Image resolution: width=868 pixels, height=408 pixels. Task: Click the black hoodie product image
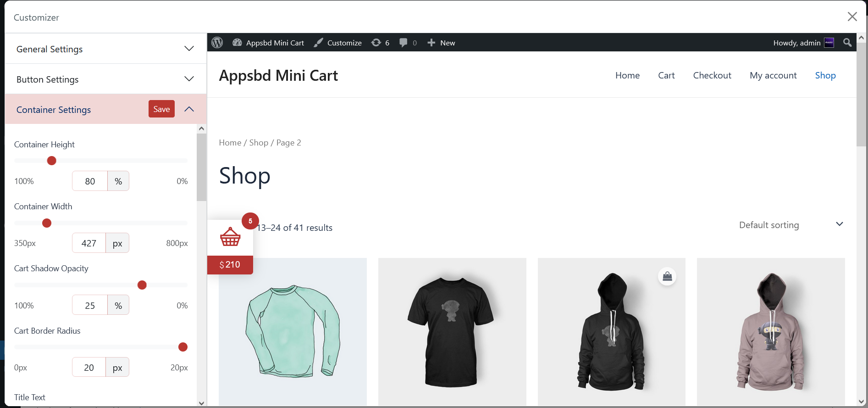(x=612, y=332)
